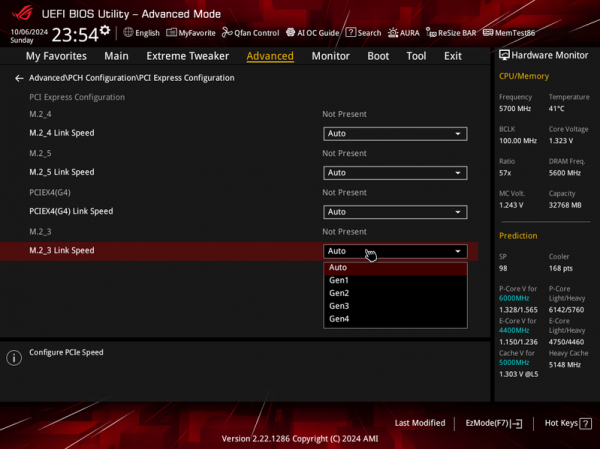Open the AI OC Guide tool
Image resolution: width=600 pixels, height=449 pixels.
(312, 33)
